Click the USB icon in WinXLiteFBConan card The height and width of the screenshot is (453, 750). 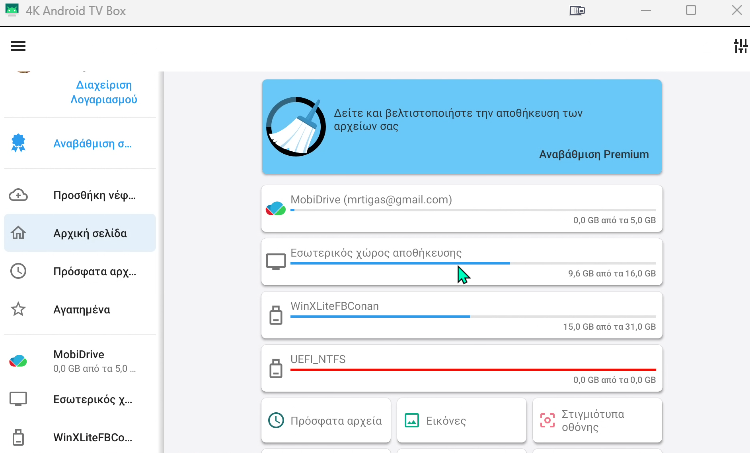pos(276,316)
